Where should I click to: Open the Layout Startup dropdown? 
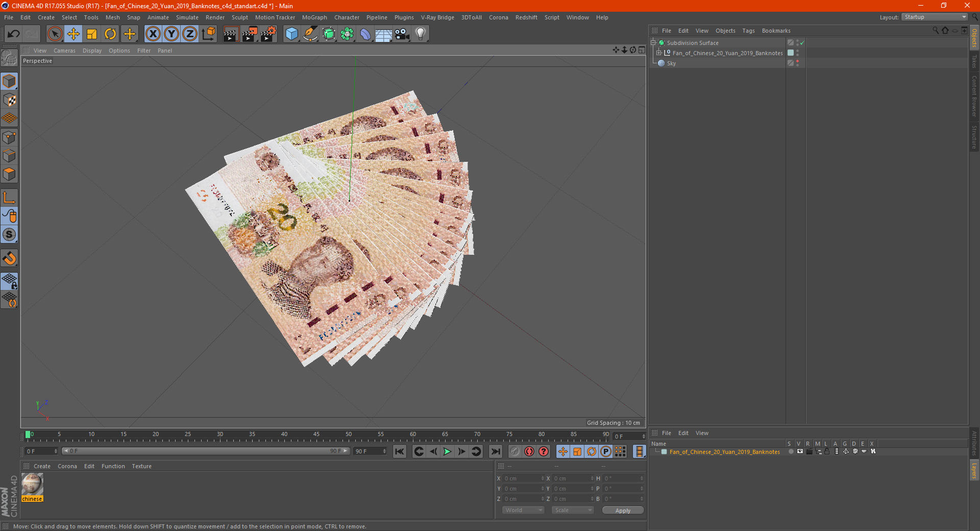[935, 17]
